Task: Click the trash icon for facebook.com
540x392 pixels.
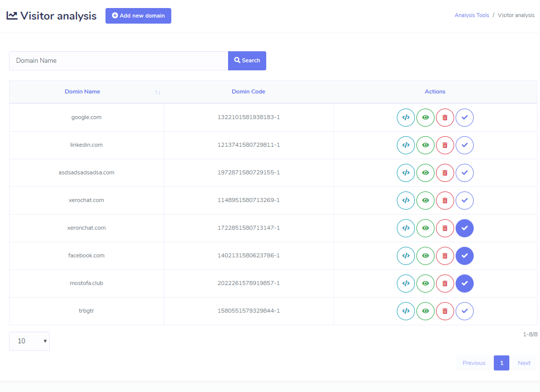Action: tap(445, 256)
